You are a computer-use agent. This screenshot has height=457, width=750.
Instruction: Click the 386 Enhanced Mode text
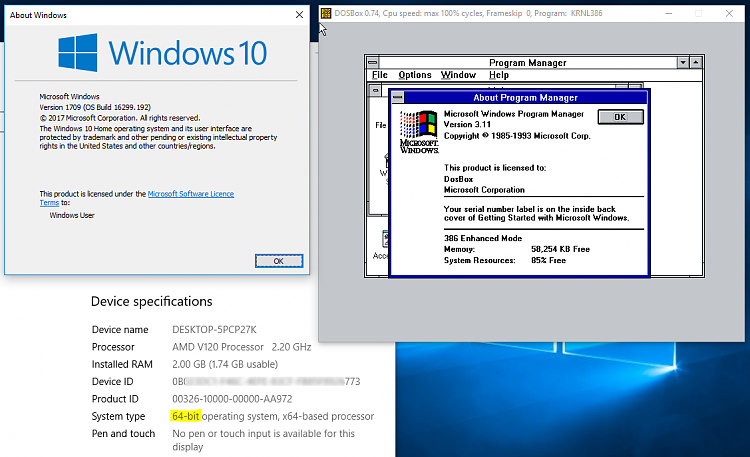(483, 238)
